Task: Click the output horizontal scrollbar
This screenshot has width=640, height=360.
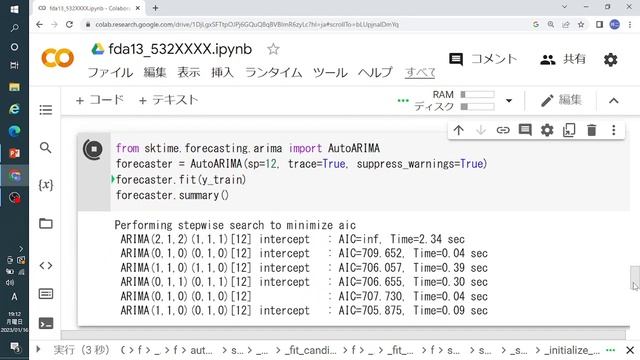Action: [343, 335]
